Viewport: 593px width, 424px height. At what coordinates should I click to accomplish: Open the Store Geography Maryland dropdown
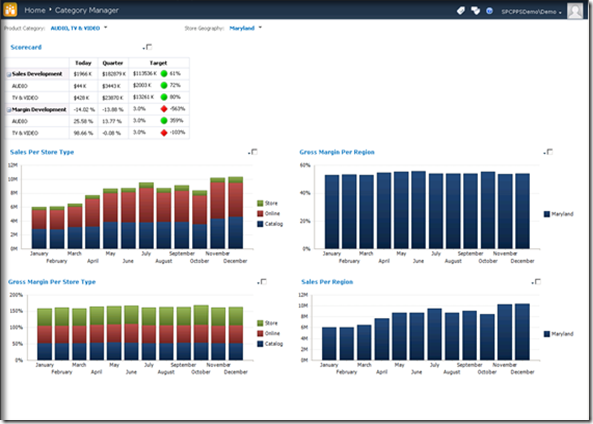tap(260, 27)
